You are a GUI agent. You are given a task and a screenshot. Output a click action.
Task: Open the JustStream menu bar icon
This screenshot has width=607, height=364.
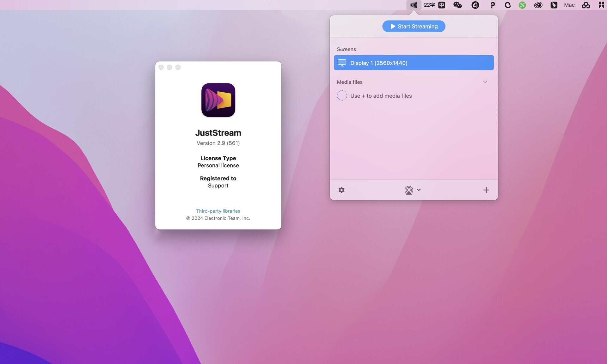[414, 5]
